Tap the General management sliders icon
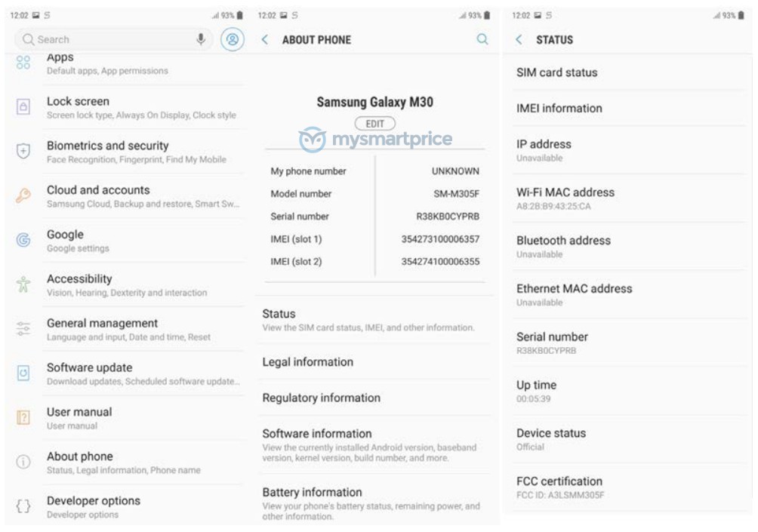Image resolution: width=758 pixels, height=532 pixels. tap(23, 328)
